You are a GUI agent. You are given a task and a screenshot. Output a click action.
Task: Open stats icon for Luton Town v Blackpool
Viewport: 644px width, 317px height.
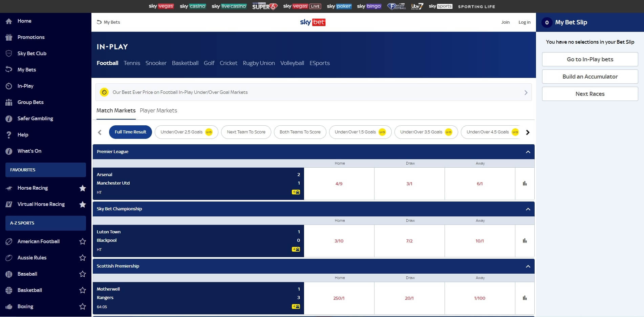pos(524,241)
